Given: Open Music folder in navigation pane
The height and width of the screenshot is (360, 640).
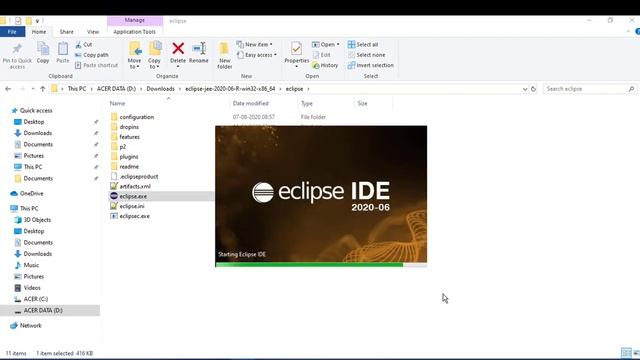Looking at the screenshot, I should tap(31, 265).
